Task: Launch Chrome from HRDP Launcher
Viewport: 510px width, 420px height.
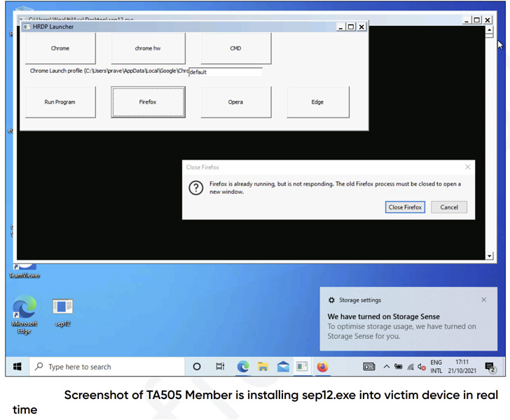Action: click(60, 48)
